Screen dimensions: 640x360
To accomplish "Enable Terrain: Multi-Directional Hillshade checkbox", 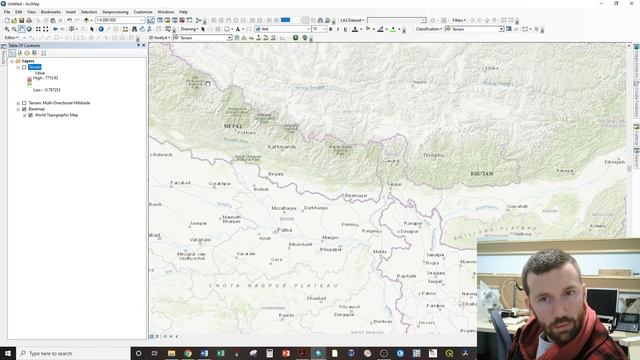I will tap(24, 103).
